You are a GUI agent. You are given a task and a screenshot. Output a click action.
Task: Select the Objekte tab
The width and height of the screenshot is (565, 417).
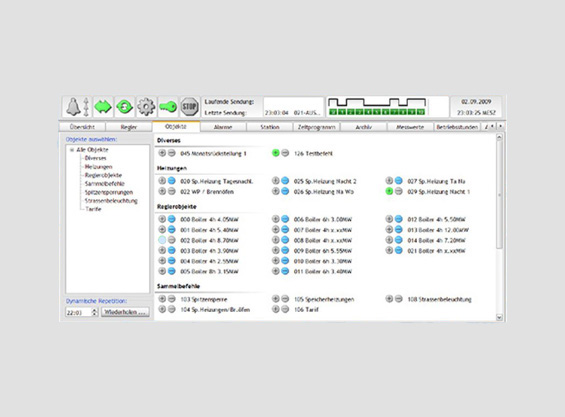click(x=176, y=127)
